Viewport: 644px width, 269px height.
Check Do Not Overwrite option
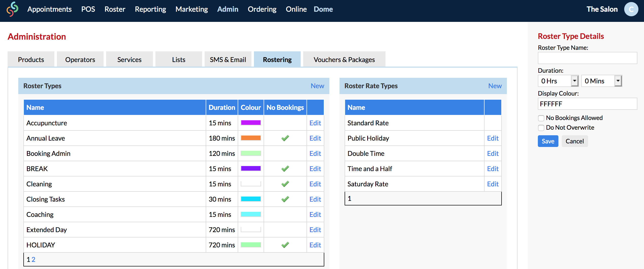pos(541,128)
